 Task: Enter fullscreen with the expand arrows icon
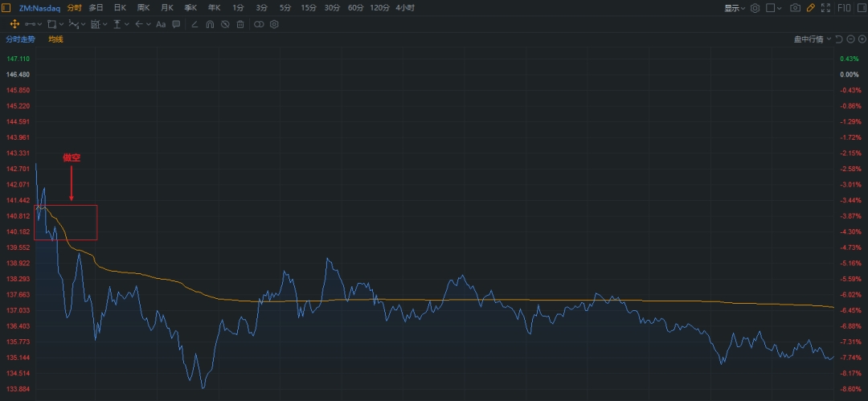click(x=826, y=8)
